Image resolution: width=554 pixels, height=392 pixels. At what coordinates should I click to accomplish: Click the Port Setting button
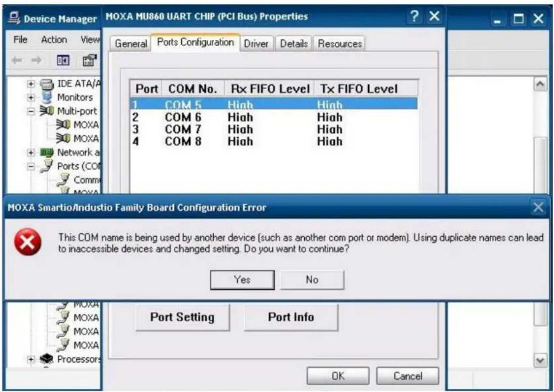click(x=182, y=317)
